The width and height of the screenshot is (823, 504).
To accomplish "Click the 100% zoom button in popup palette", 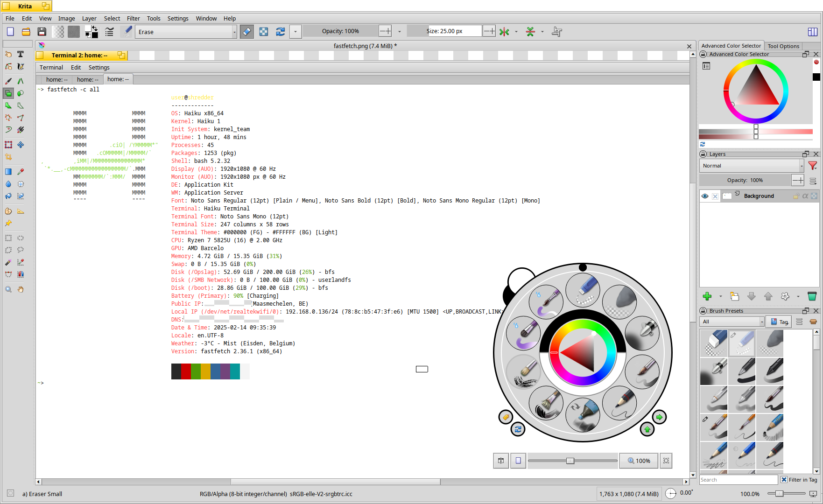I will point(639,461).
